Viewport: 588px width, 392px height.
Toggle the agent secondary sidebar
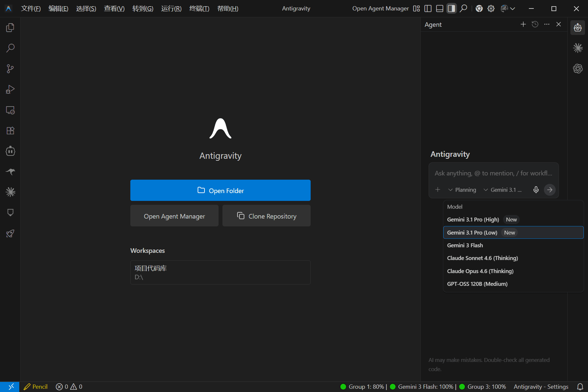click(x=451, y=8)
